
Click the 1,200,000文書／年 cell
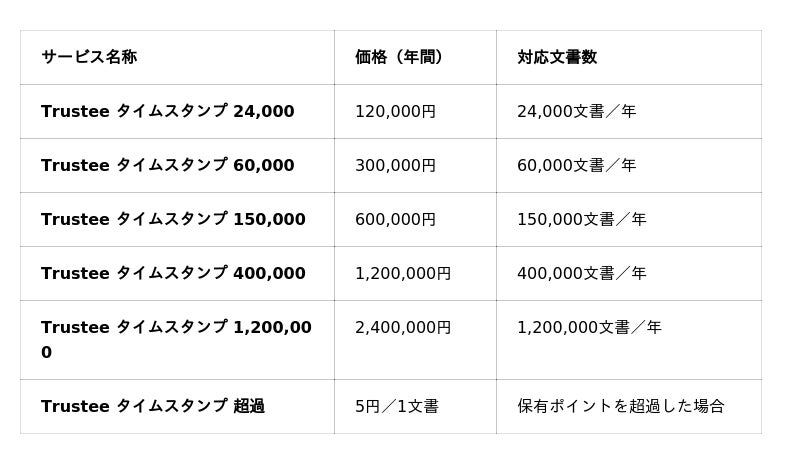click(589, 327)
